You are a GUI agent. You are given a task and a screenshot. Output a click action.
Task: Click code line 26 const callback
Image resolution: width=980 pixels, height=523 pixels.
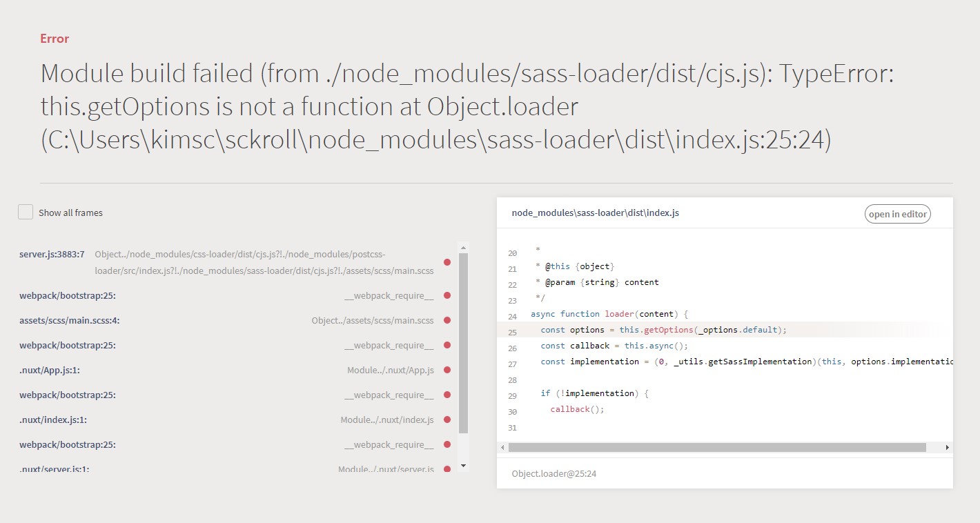(614, 346)
